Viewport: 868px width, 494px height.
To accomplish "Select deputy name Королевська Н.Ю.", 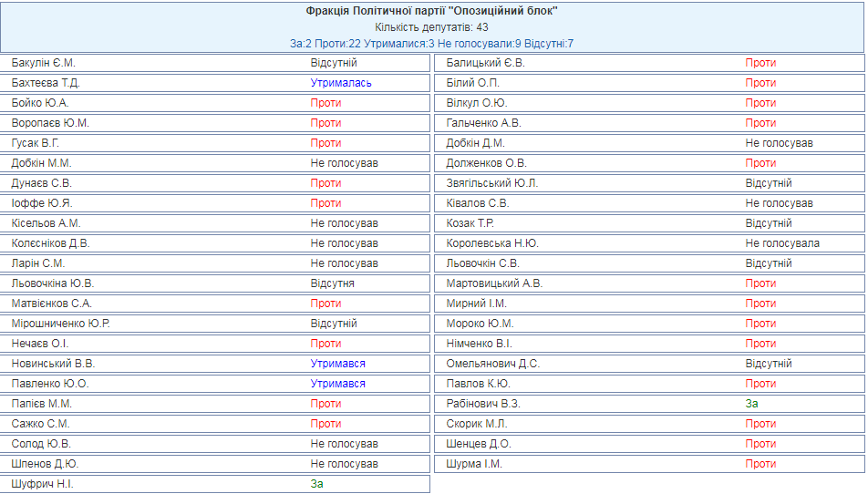I will (x=492, y=243).
